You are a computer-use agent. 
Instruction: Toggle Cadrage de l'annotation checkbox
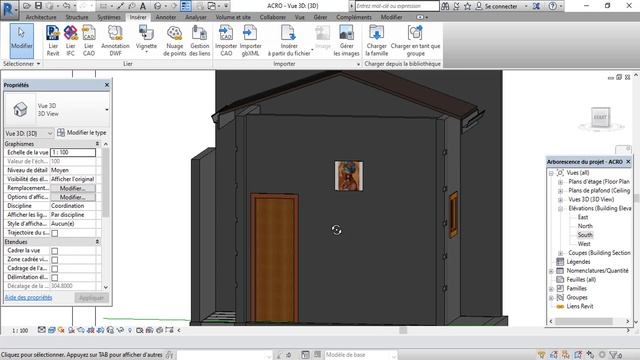pyautogui.click(x=55, y=269)
